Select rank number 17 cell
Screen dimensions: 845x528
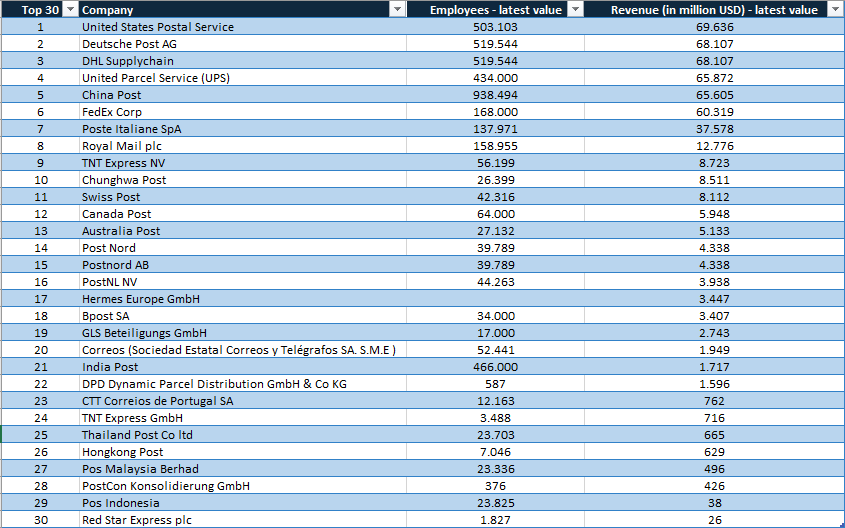tap(40, 298)
